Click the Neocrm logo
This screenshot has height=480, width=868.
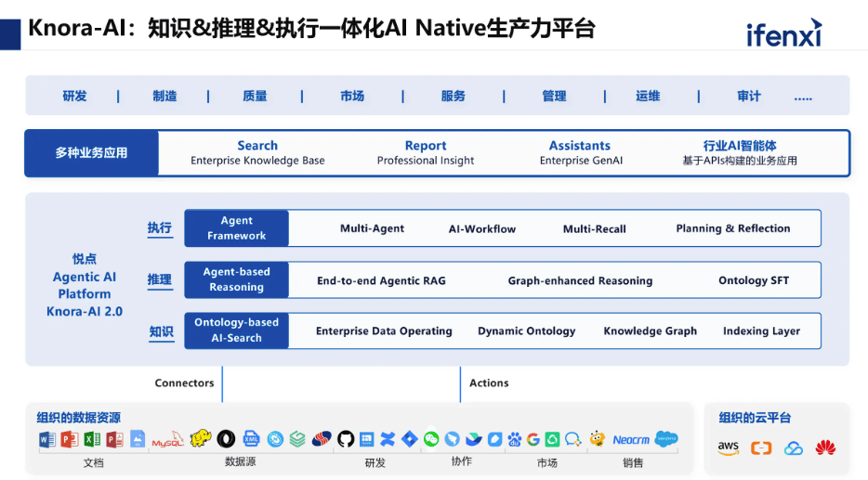coord(631,439)
